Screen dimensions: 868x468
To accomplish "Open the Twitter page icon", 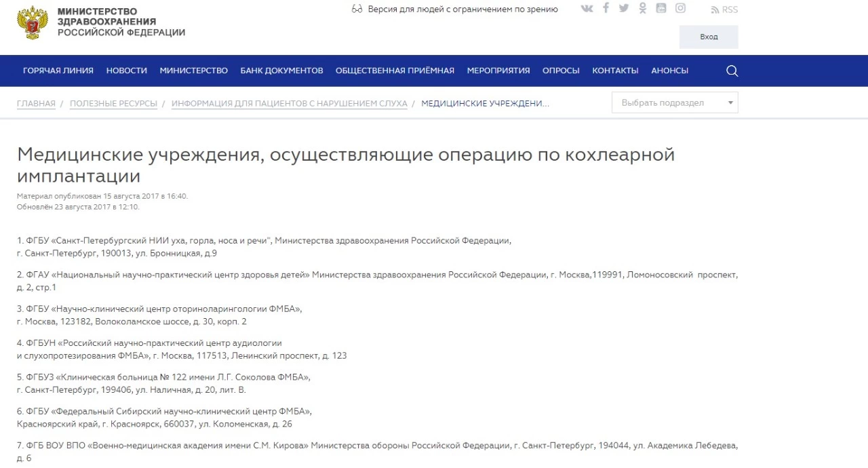I will 624,9.
